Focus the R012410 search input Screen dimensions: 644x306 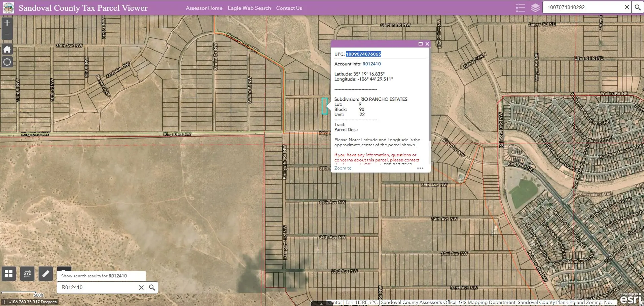98,287
